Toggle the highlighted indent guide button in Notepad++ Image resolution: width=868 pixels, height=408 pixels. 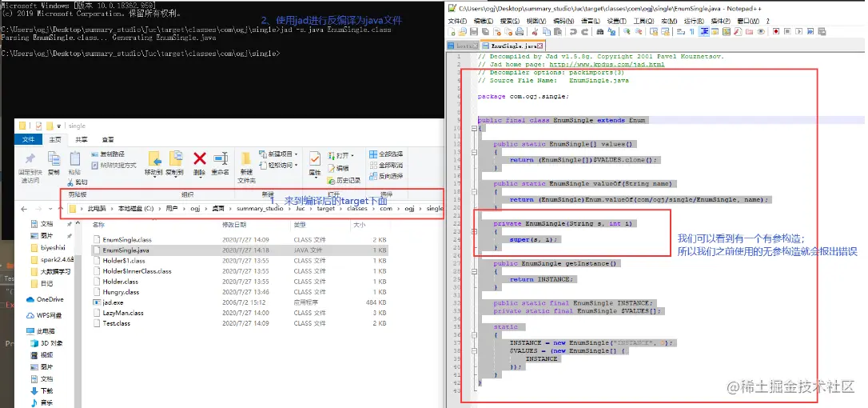click(703, 31)
